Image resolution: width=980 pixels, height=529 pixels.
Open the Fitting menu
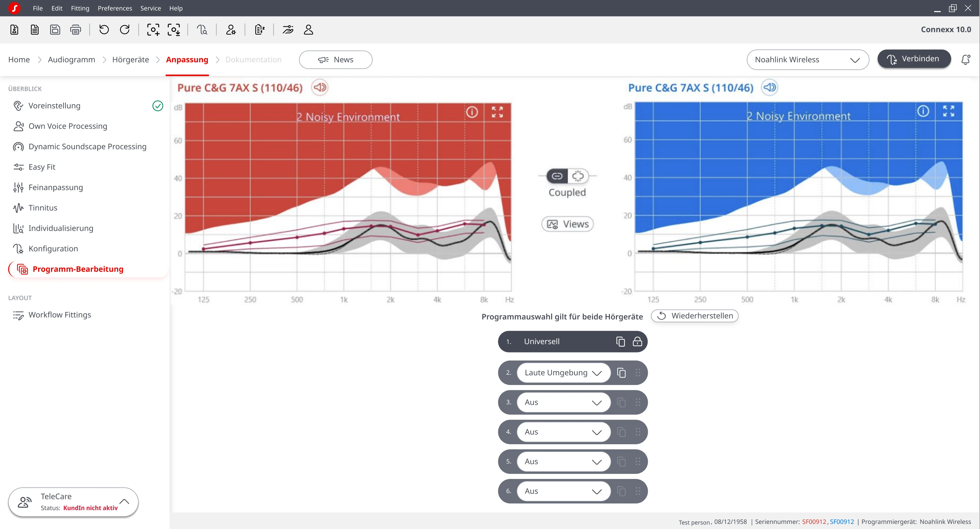pyautogui.click(x=80, y=8)
